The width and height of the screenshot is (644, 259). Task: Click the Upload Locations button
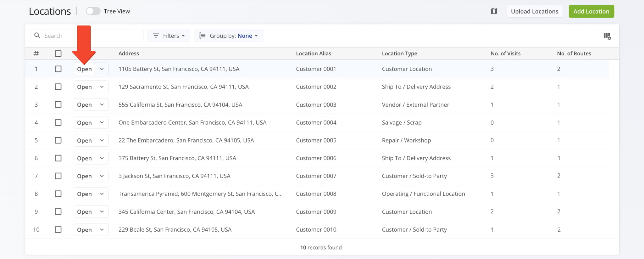(x=535, y=11)
